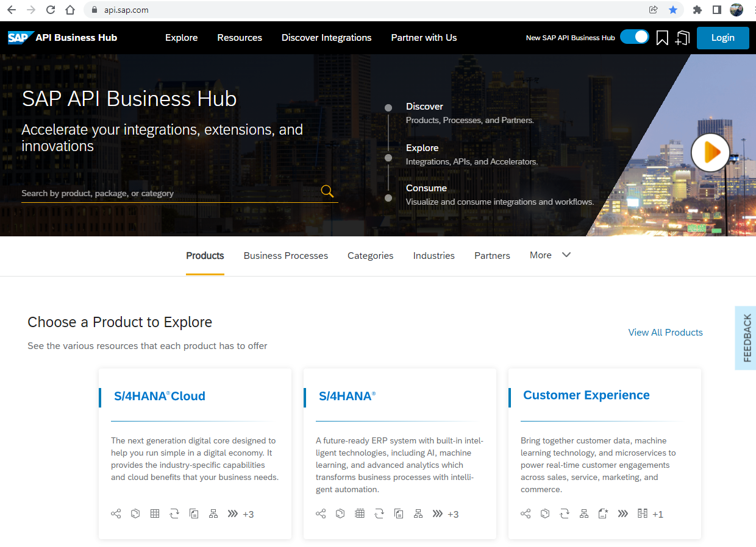Click the cube package icon on S/4HANA Cloud card

pyautogui.click(x=135, y=513)
